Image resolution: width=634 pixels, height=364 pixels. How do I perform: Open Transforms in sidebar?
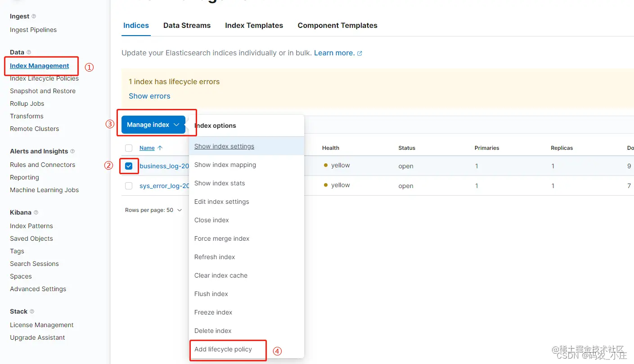pos(27,116)
